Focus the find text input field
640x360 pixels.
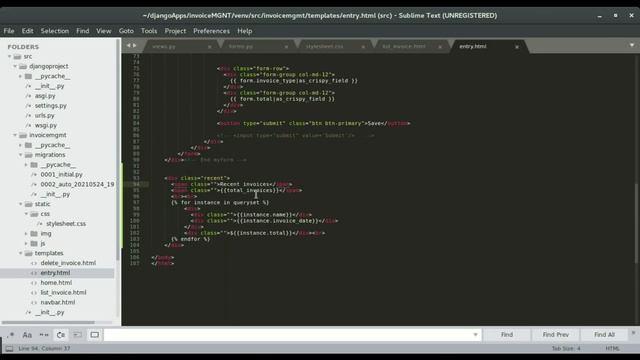(x=288, y=335)
